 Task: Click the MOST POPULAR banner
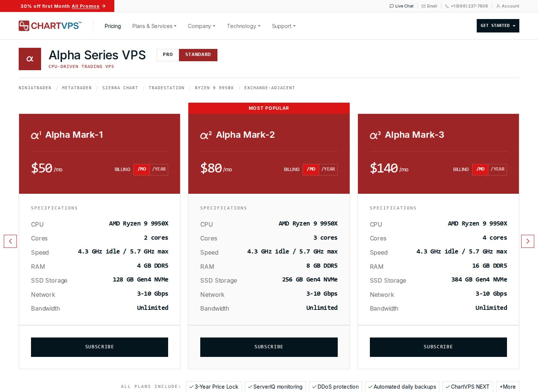(269, 108)
